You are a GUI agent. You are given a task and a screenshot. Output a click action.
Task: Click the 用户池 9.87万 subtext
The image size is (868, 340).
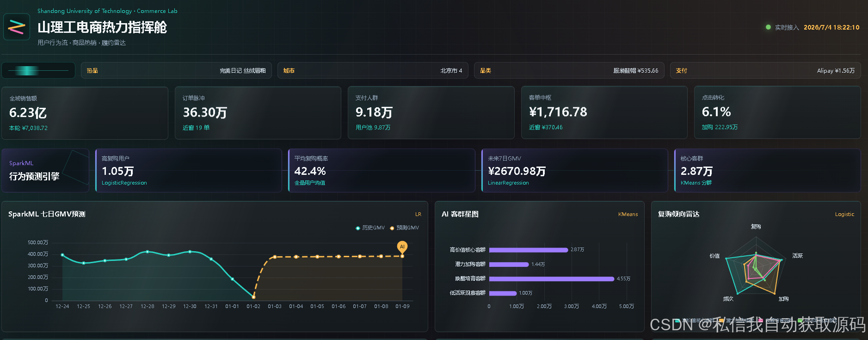(x=373, y=128)
